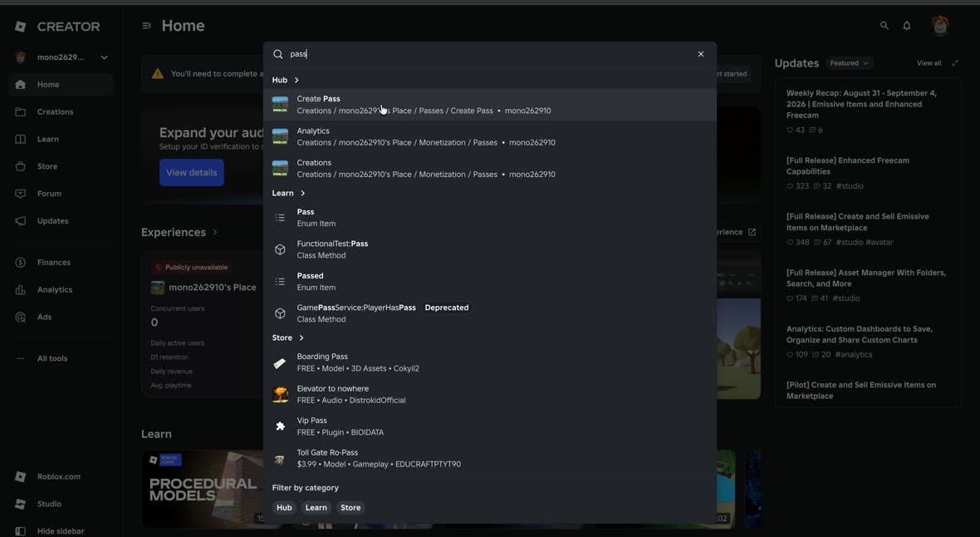
Task: Select the Create Pass search result
Action: pos(490,105)
